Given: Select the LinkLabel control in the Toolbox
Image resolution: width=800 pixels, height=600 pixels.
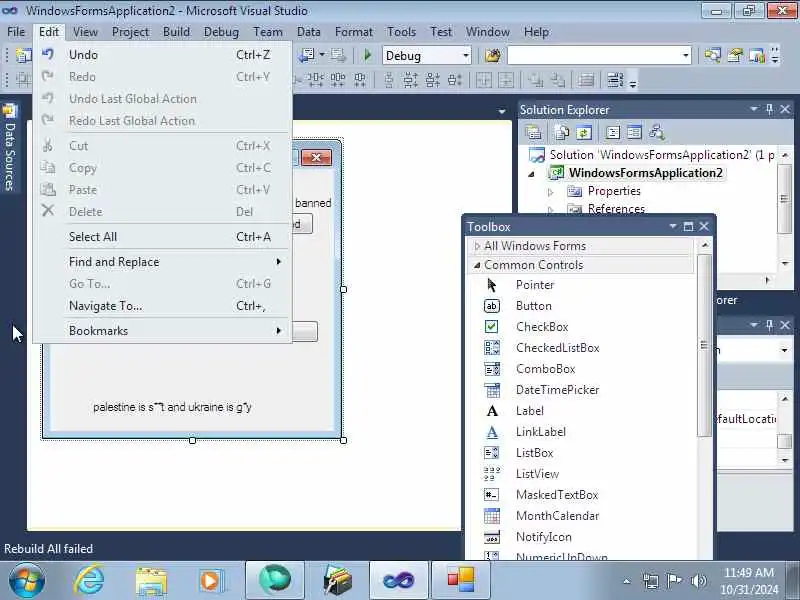Looking at the screenshot, I should 582,432.
